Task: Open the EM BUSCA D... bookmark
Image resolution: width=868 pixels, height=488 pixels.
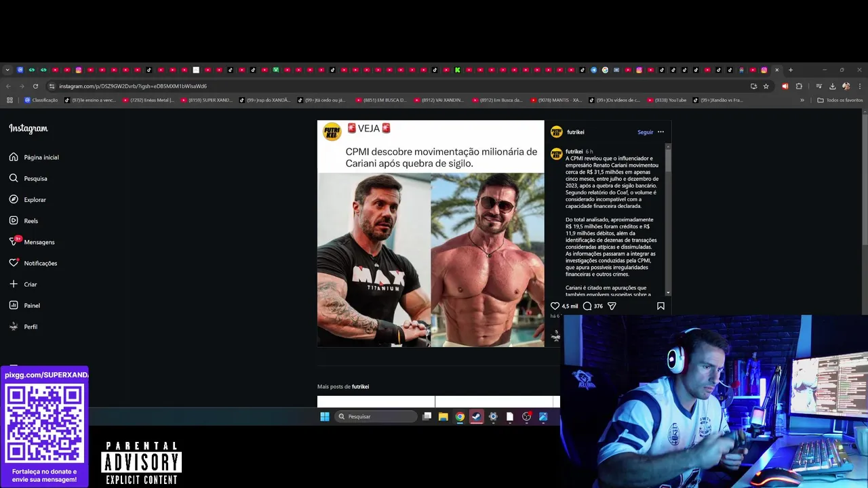Action: pos(381,100)
